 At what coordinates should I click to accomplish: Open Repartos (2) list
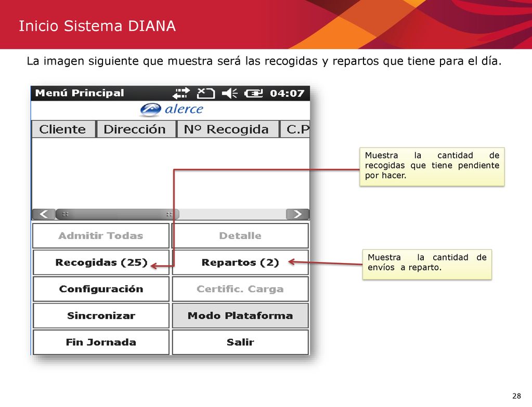240,262
